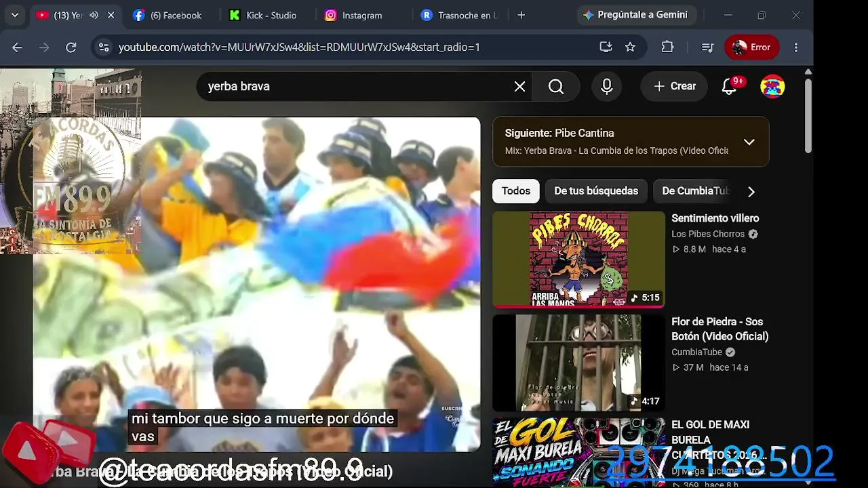Click the Crear button

675,86
